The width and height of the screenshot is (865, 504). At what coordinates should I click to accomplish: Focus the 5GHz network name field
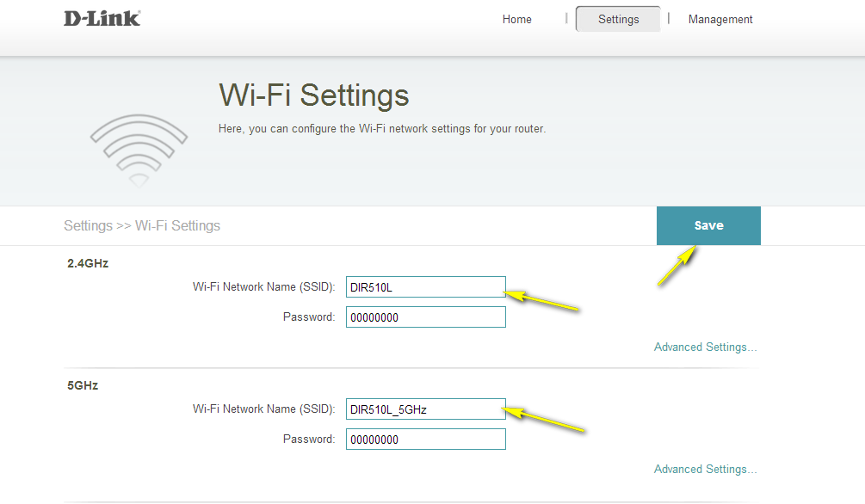click(425, 409)
